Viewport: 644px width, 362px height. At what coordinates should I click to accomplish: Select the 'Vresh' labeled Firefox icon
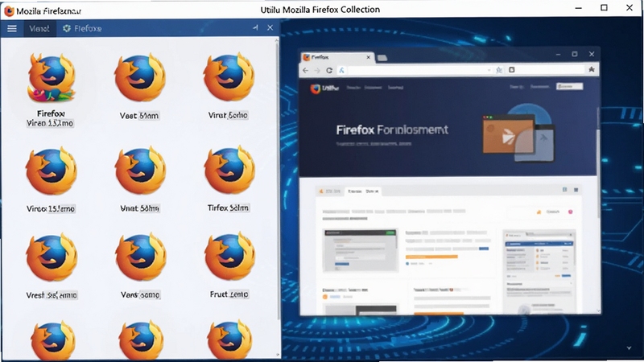(52, 257)
